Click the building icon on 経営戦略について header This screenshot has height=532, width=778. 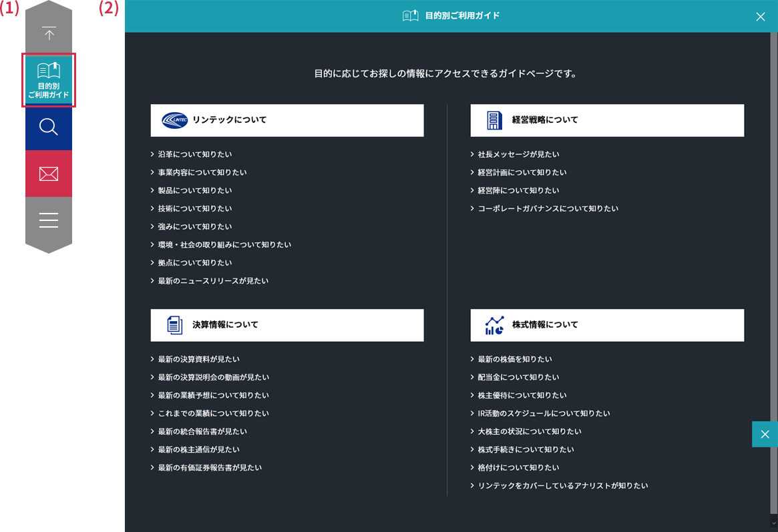tap(493, 120)
